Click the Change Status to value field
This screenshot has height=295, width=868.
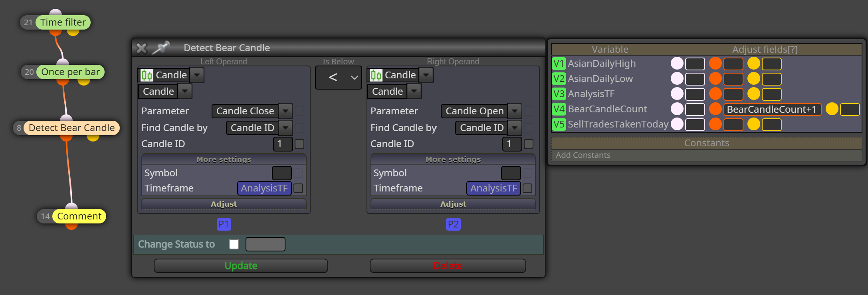266,244
